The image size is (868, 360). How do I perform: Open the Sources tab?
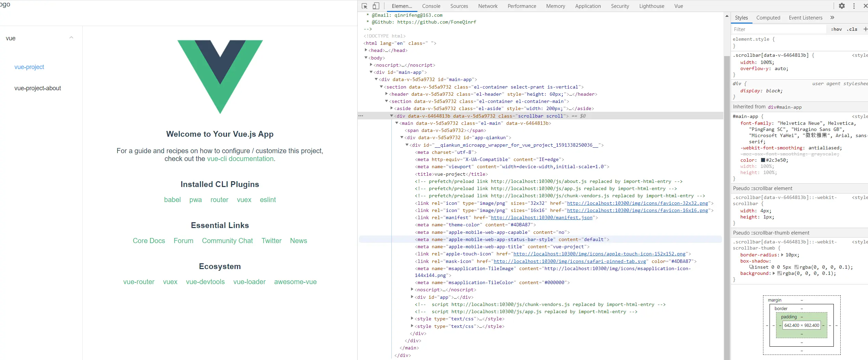coord(459,6)
